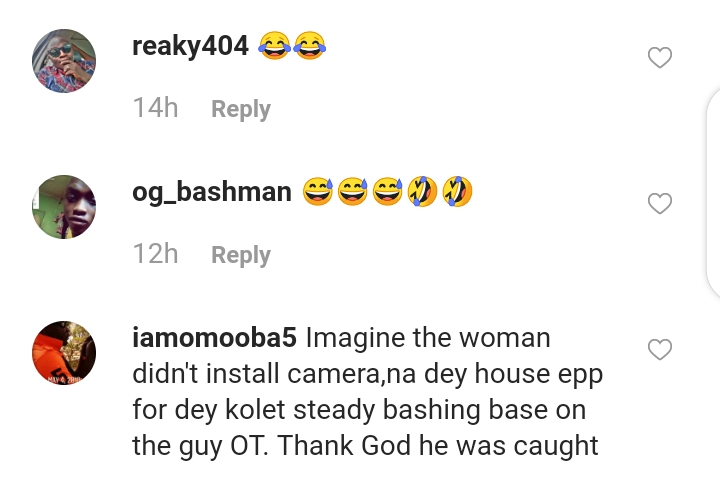Tap the first rolling-laughing emoji in og_bashman's comment
Viewport: 720px width, 489px height.
(x=422, y=191)
